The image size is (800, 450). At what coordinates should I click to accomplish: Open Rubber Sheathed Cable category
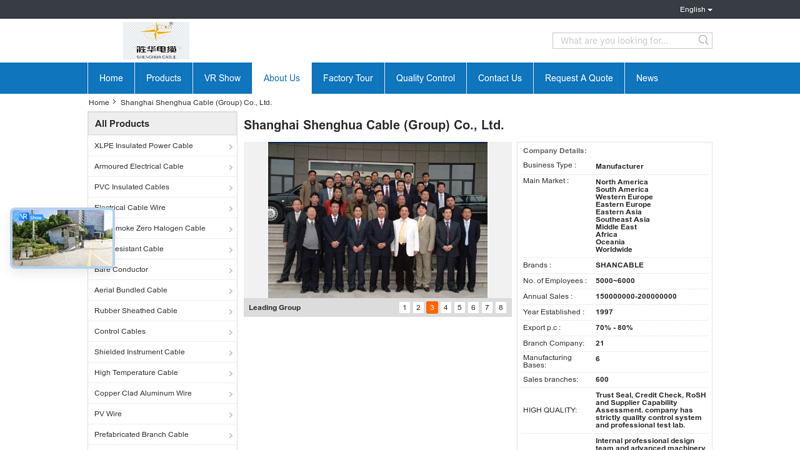pos(136,311)
